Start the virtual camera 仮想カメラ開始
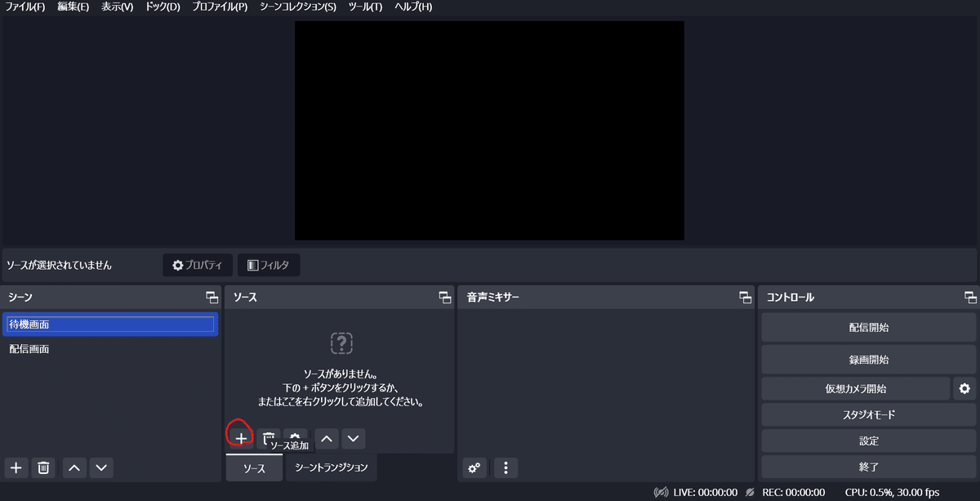Screen dimensions: 980x501 click(x=856, y=388)
